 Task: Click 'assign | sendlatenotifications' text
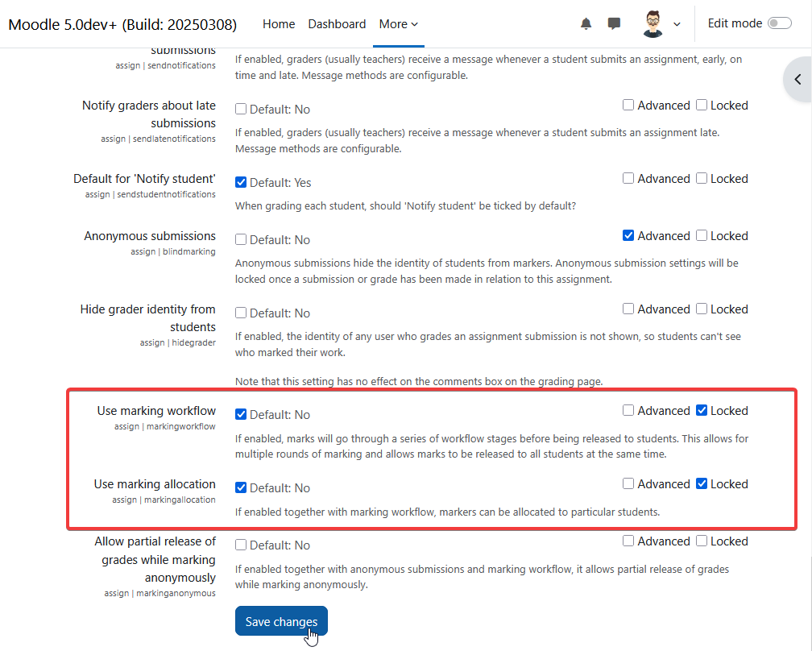click(159, 139)
